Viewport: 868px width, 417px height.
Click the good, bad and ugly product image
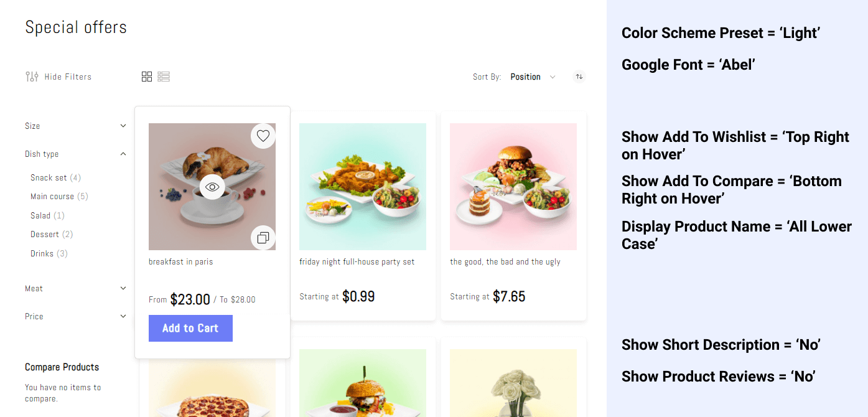[x=513, y=187]
